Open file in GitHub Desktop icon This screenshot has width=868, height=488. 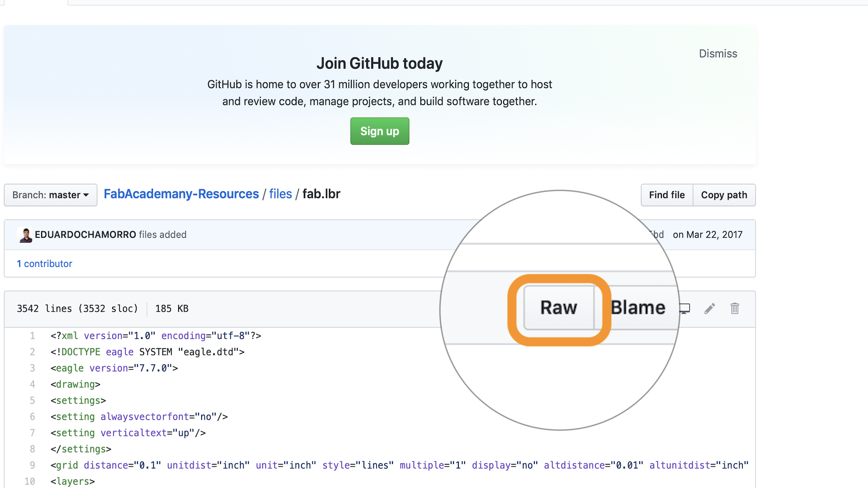(x=685, y=309)
